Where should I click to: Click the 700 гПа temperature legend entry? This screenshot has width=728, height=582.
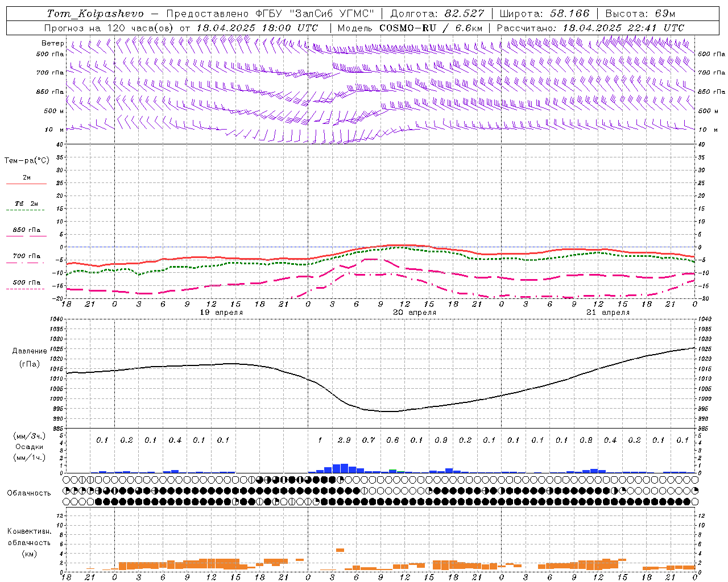[x=26, y=259]
